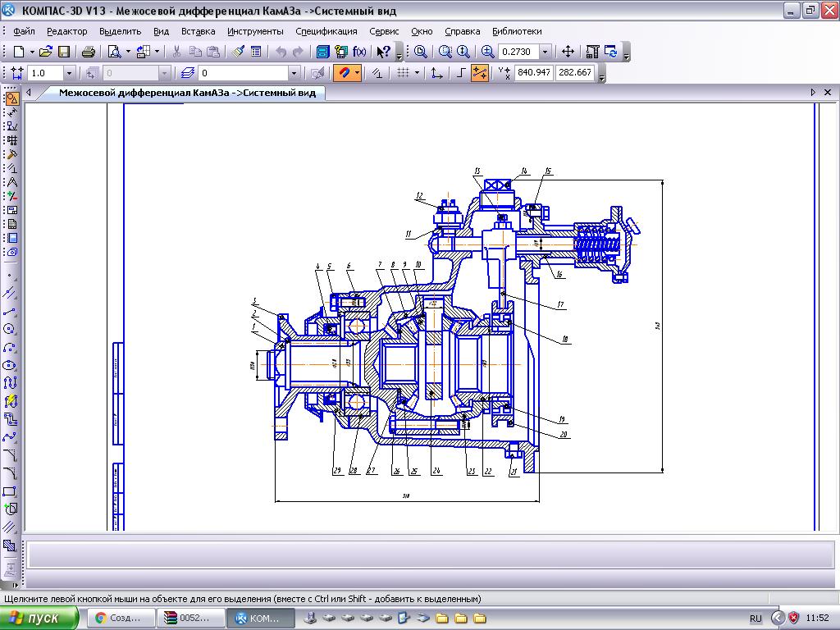Save the document with floppy disk icon
Viewport: 840px width, 630px height.
click(63, 52)
